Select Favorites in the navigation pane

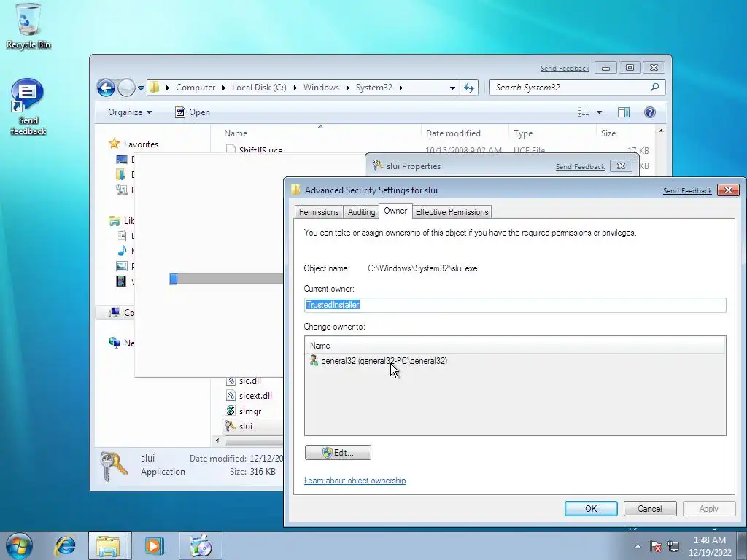tap(141, 144)
